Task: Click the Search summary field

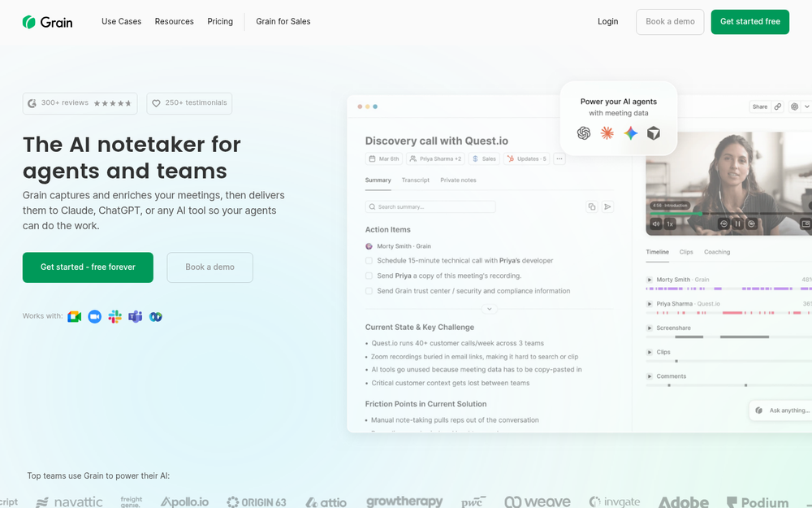Action: coord(430,206)
